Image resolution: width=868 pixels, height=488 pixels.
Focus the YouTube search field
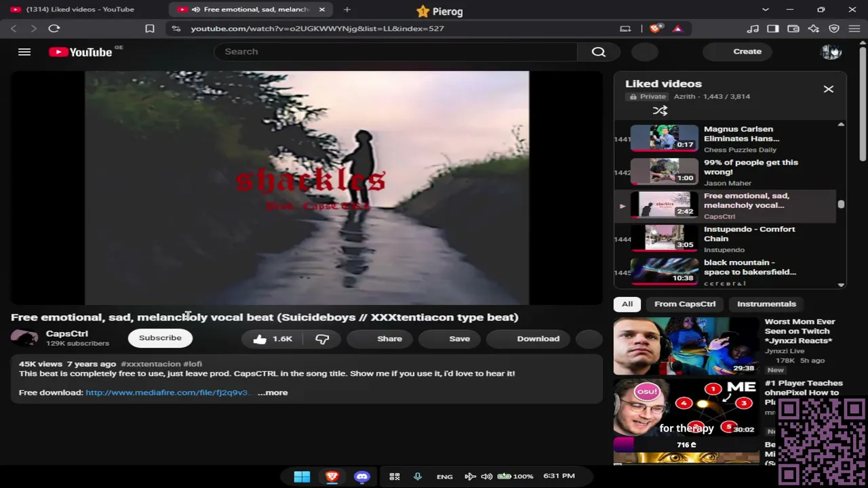point(396,52)
